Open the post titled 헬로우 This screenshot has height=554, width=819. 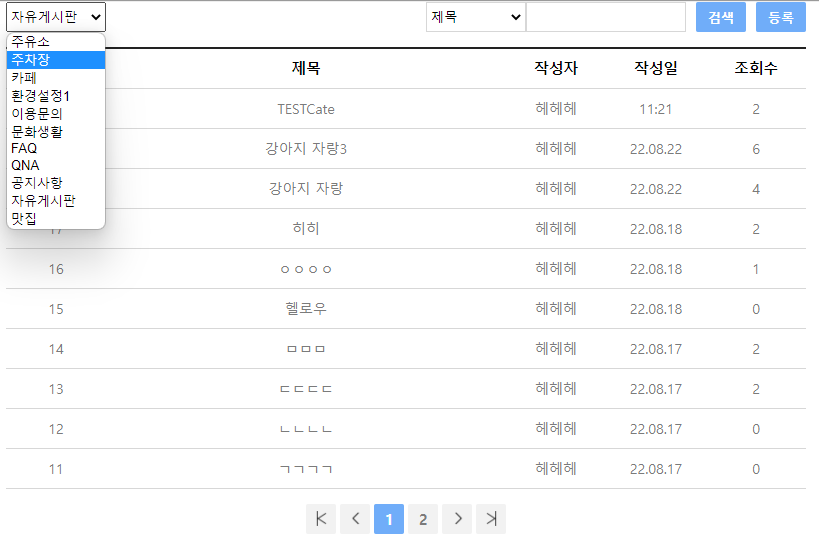click(306, 308)
